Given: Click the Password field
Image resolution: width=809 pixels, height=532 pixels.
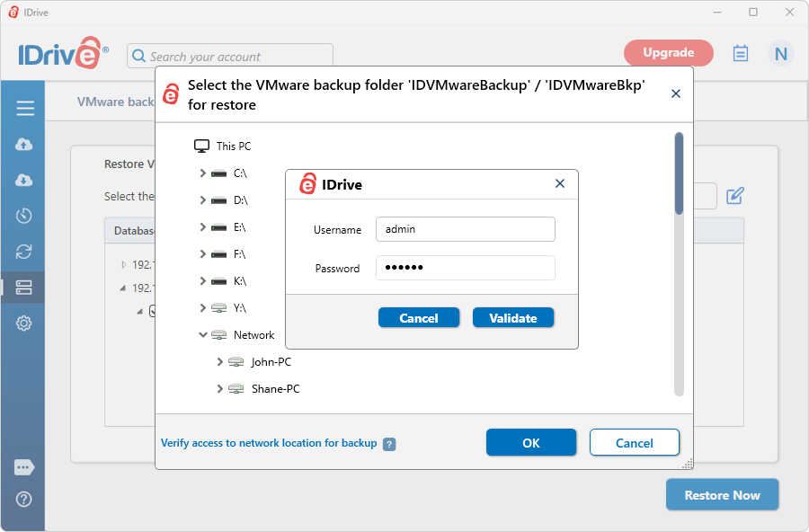Looking at the screenshot, I should (466, 268).
